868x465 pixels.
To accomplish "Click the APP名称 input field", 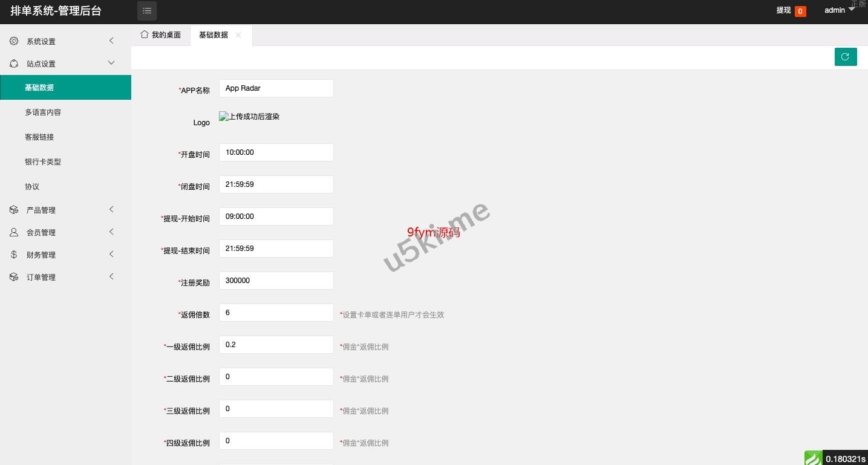I will pos(276,88).
